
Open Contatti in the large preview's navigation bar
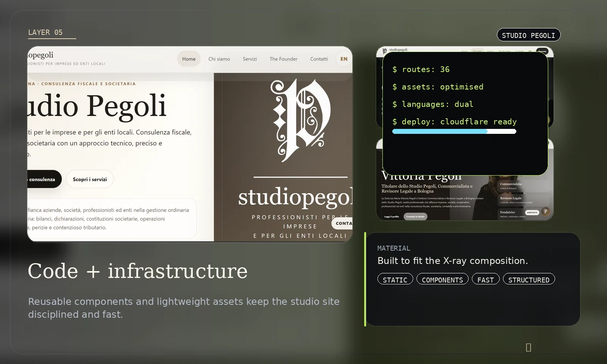(x=319, y=59)
